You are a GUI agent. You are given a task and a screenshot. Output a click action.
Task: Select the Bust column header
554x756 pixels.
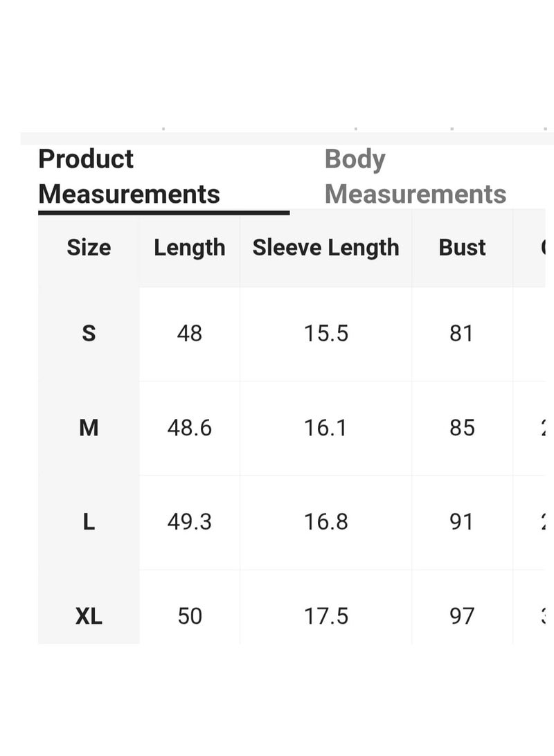coord(462,247)
